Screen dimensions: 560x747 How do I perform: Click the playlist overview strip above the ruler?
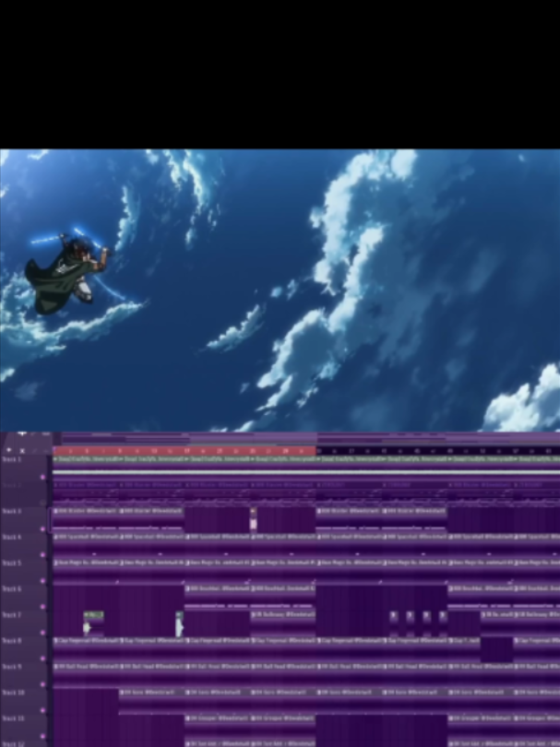click(307, 438)
